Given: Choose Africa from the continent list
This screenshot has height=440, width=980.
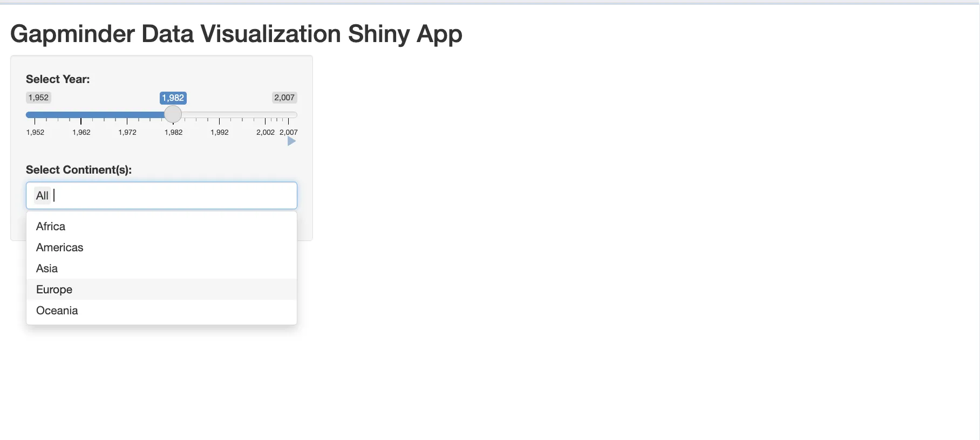Looking at the screenshot, I should (51, 226).
